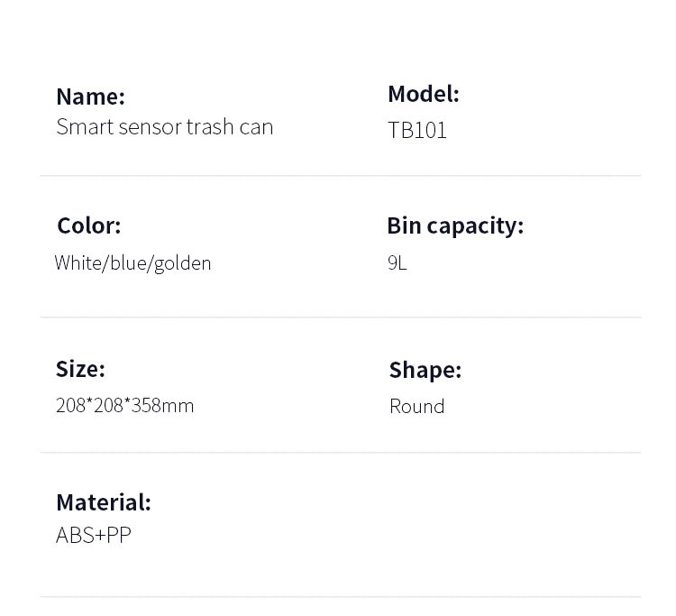Click the word golden in color list

pyautogui.click(x=182, y=263)
